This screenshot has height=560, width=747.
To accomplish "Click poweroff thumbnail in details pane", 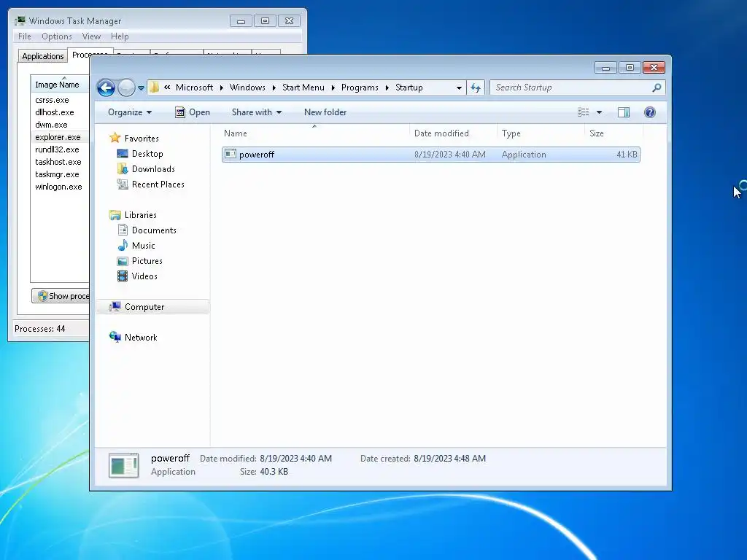I will click(x=124, y=465).
